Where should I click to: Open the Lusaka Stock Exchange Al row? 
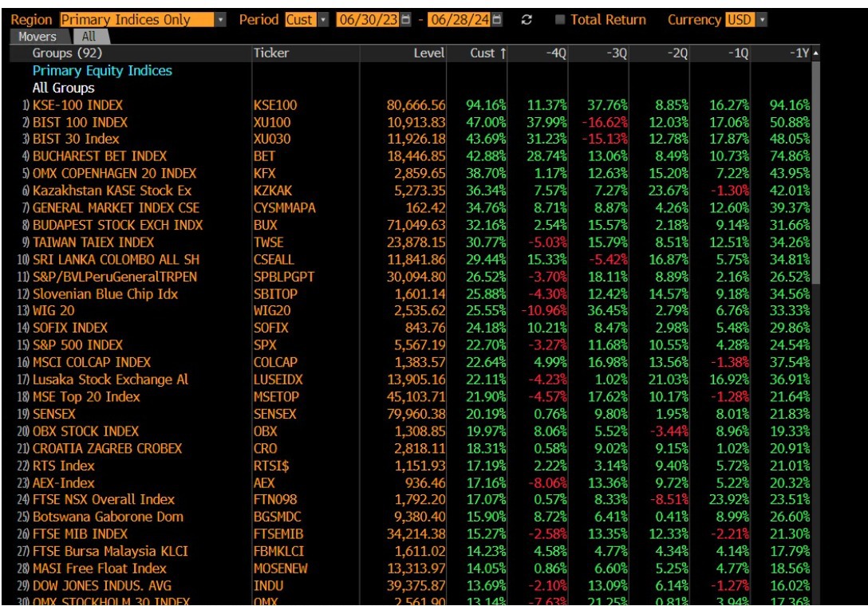point(410,380)
